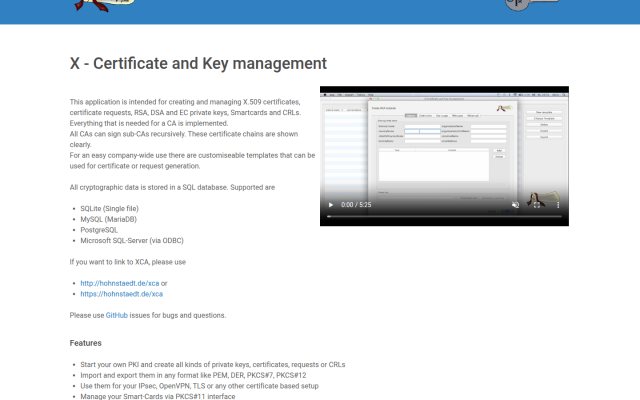Click 'Start your own PKI' feature line
This screenshot has height=400, width=640.
pos(213,364)
